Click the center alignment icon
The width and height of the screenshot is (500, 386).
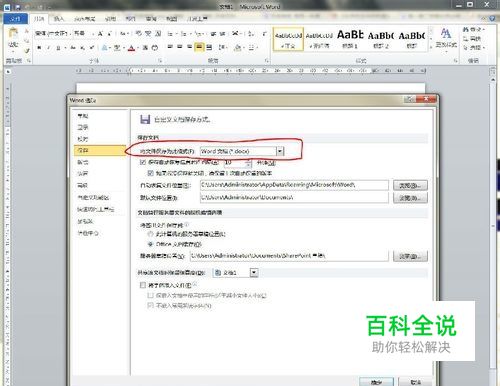pyautogui.click(x=180, y=47)
